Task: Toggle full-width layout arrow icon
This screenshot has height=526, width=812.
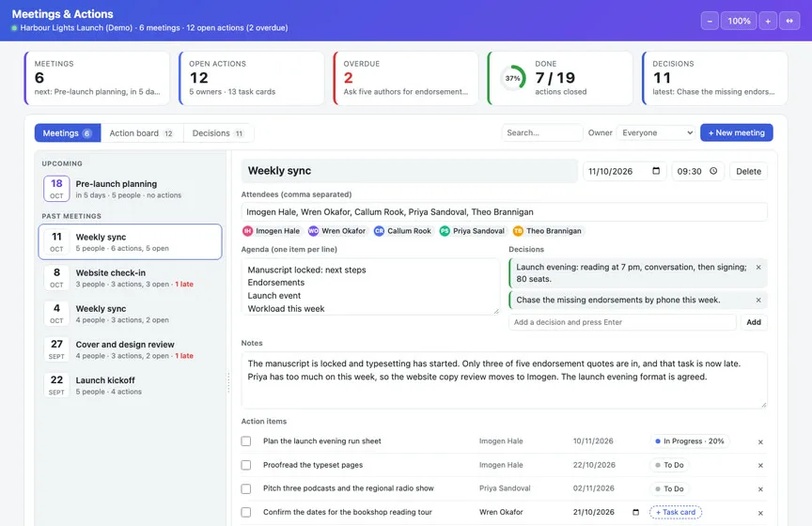Action: pyautogui.click(x=789, y=21)
